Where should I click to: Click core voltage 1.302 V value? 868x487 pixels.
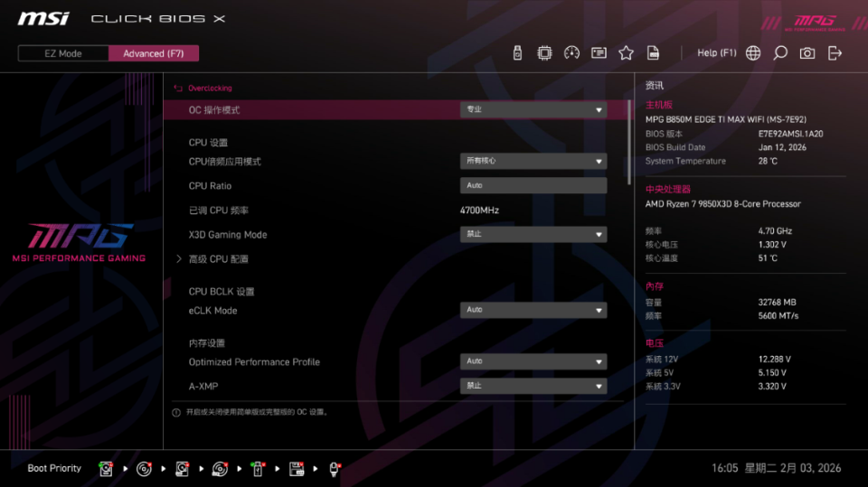(772, 245)
